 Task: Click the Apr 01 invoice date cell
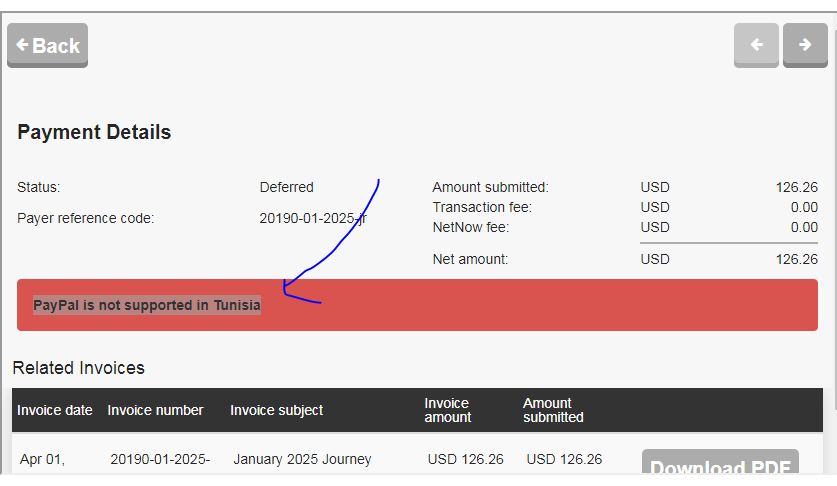pyautogui.click(x=42, y=459)
